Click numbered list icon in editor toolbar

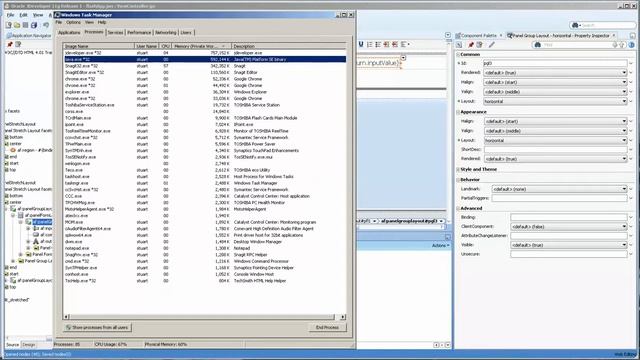(x=370, y=44)
